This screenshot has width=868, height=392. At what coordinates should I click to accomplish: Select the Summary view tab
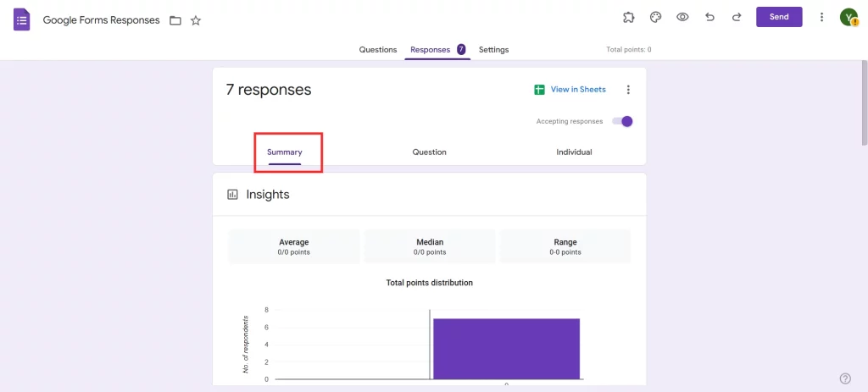[x=285, y=152]
